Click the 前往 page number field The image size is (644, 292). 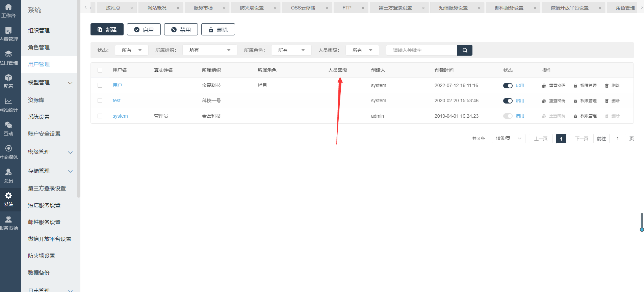618,139
